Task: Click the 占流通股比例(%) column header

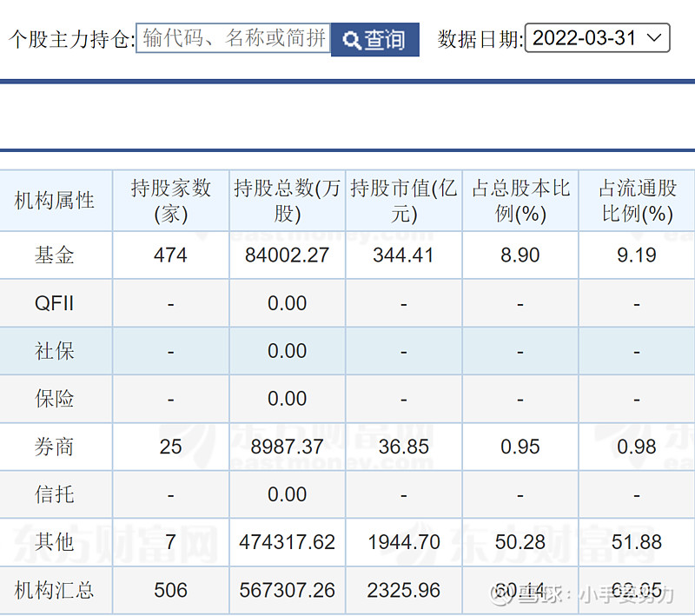Action: tap(638, 201)
